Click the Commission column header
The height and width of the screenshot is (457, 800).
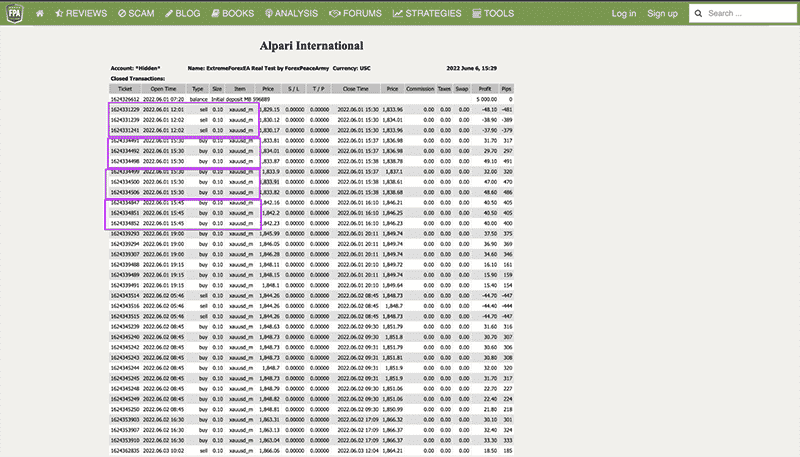coord(420,89)
